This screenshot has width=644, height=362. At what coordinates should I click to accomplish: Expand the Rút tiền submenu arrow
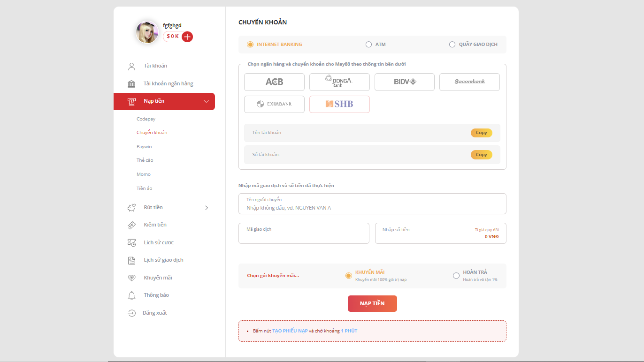point(207,208)
